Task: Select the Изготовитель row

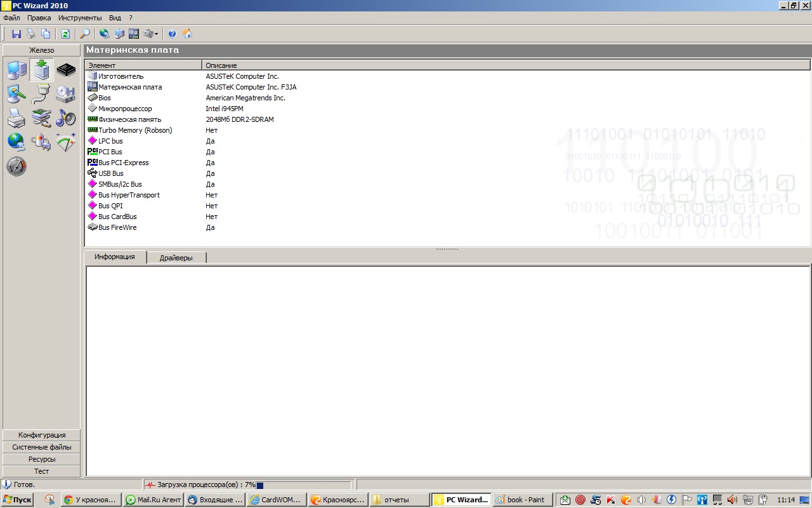Action: coord(447,76)
